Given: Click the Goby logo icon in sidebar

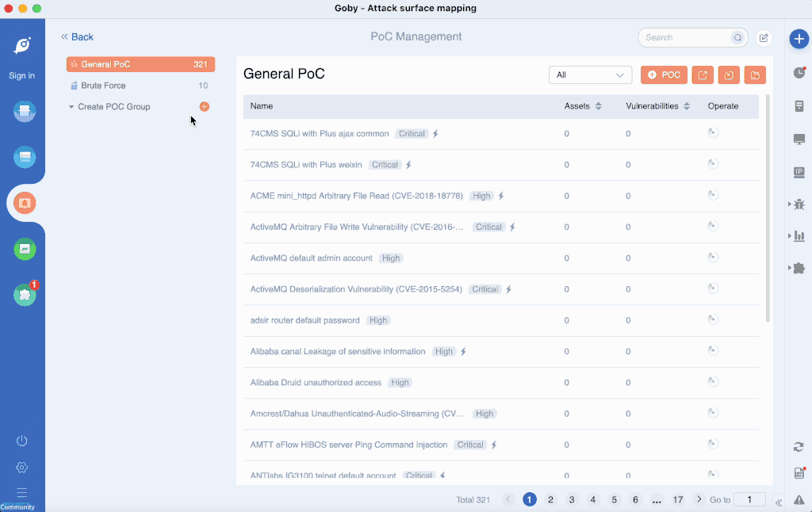Looking at the screenshot, I should [22, 45].
